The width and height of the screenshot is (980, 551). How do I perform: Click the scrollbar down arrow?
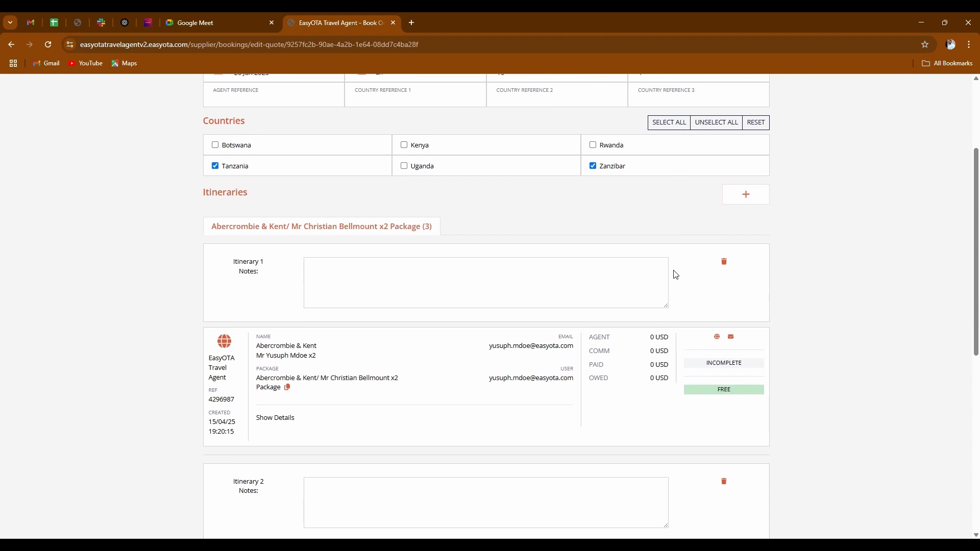pos(976,535)
